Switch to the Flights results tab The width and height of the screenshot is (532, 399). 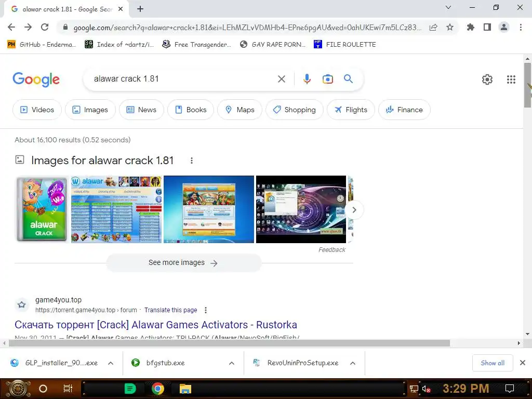pos(351,110)
